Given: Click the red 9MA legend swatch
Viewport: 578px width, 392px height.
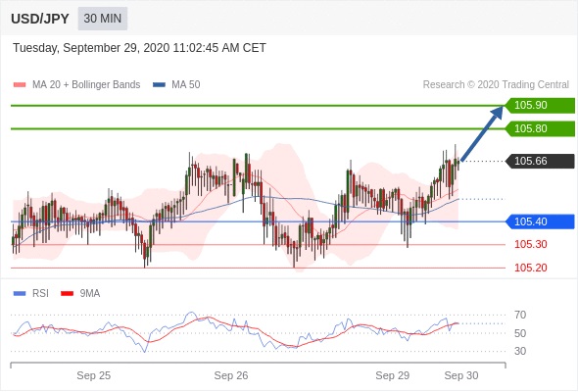Looking at the screenshot, I should coord(67,294).
